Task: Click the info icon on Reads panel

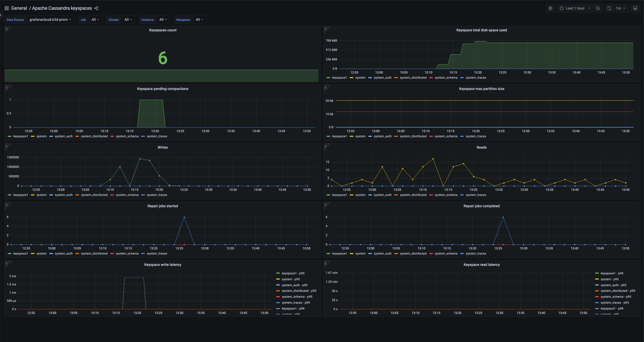Action: pyautogui.click(x=326, y=146)
